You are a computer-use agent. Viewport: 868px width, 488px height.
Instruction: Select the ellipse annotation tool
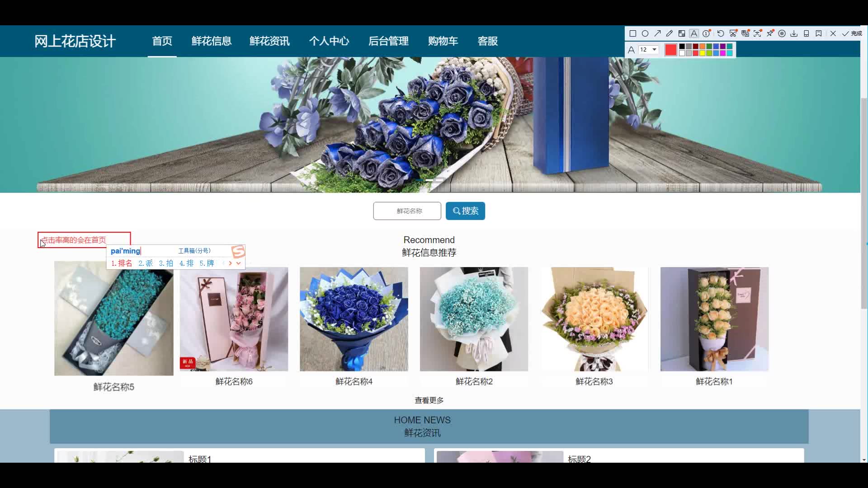click(645, 33)
